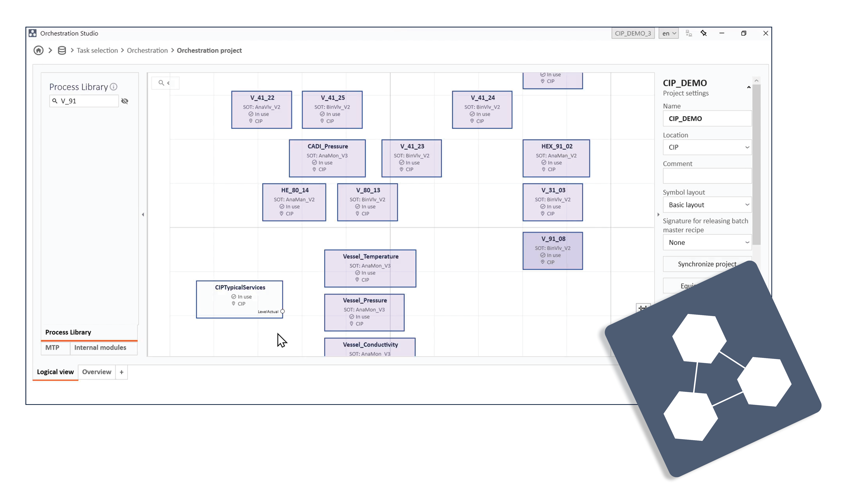Click Task selection in the breadcrumb
Viewport: 847px width, 504px height.
[x=97, y=50]
